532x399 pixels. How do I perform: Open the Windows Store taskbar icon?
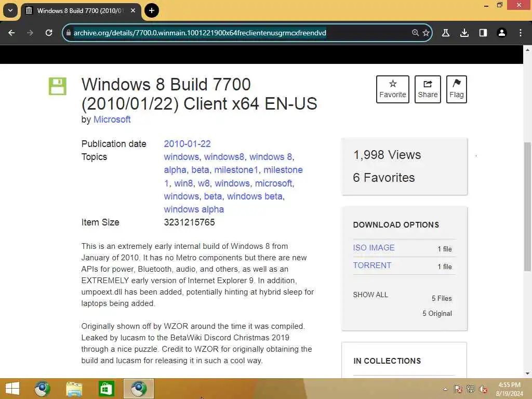106,389
